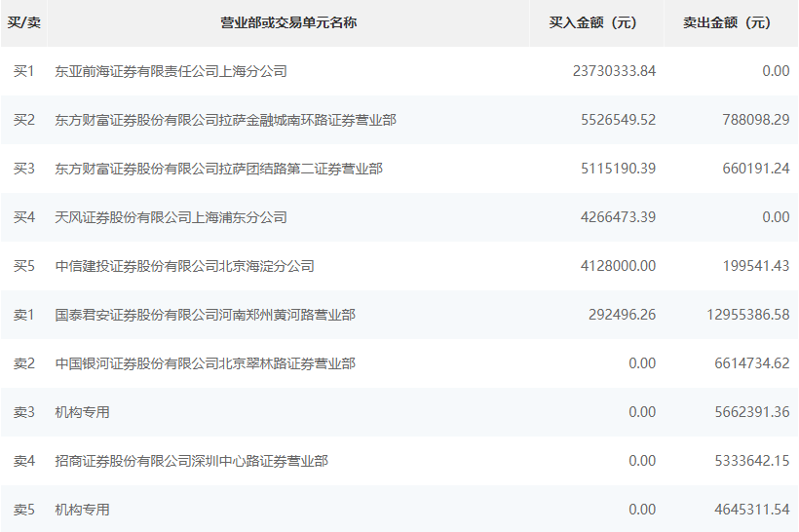The width and height of the screenshot is (799, 532).
Task: Click 0.00 buy amount in 卖5 row
Action: click(x=642, y=510)
